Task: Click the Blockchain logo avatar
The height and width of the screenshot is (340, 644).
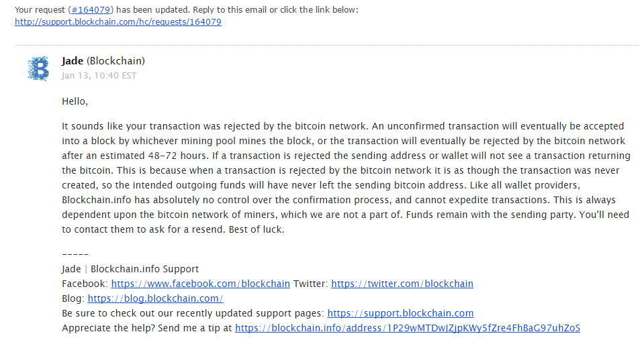Action: coord(38,68)
